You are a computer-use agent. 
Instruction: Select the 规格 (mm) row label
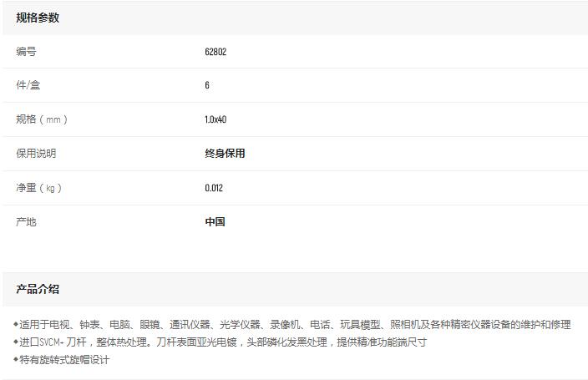(42, 119)
